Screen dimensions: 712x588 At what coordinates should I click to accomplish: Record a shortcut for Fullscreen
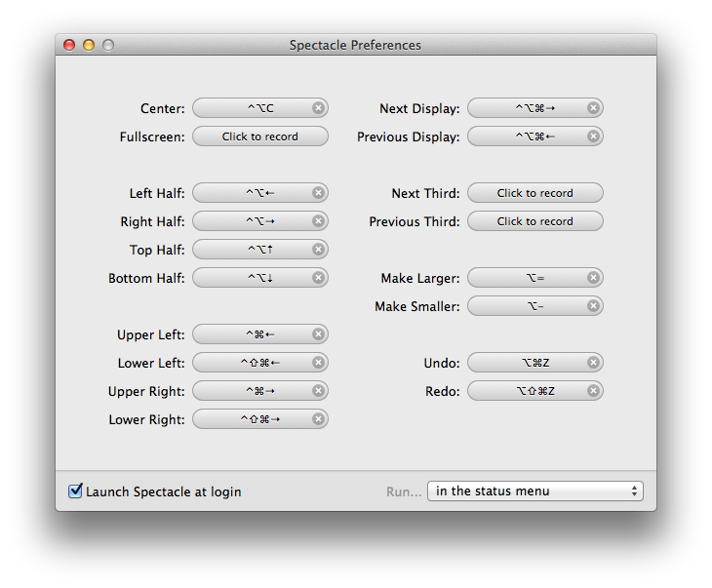(259, 137)
